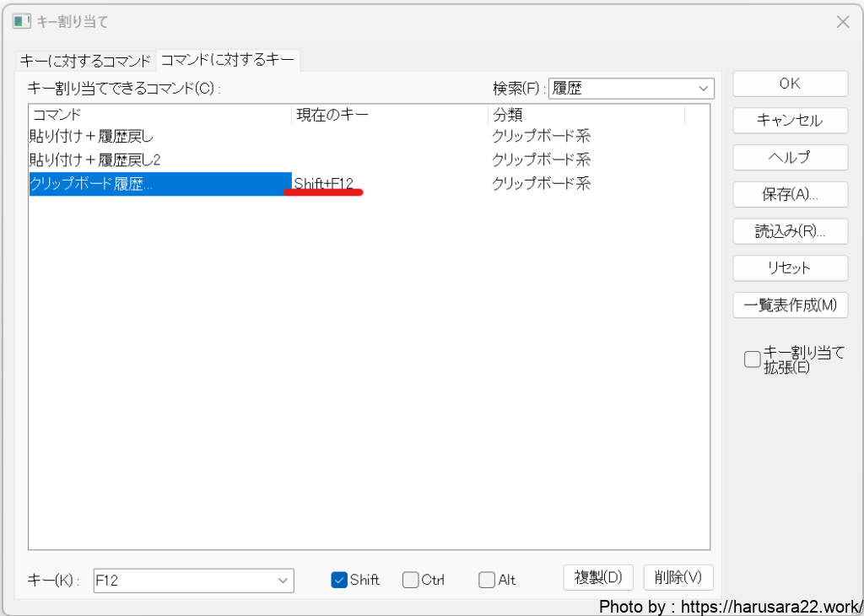This screenshot has height=616, width=864.
Task: Click the 複製(D) button
Action: 598,577
